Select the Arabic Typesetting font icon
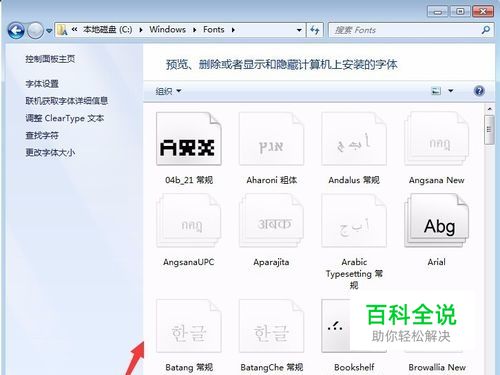The height and width of the screenshot is (375, 500). click(354, 221)
